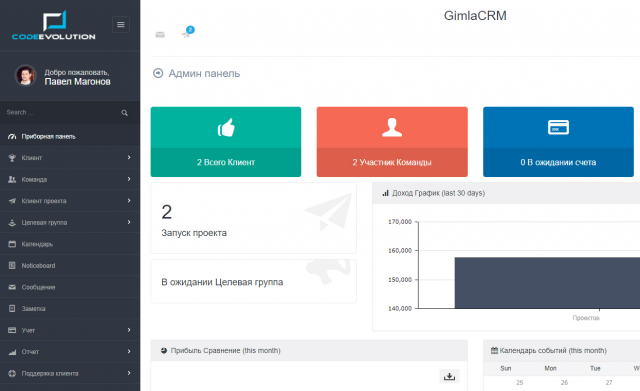Viewport: 640px width, 391px height.
Task: Click the Прибыль Сравнение pie icon
Action: (164, 351)
